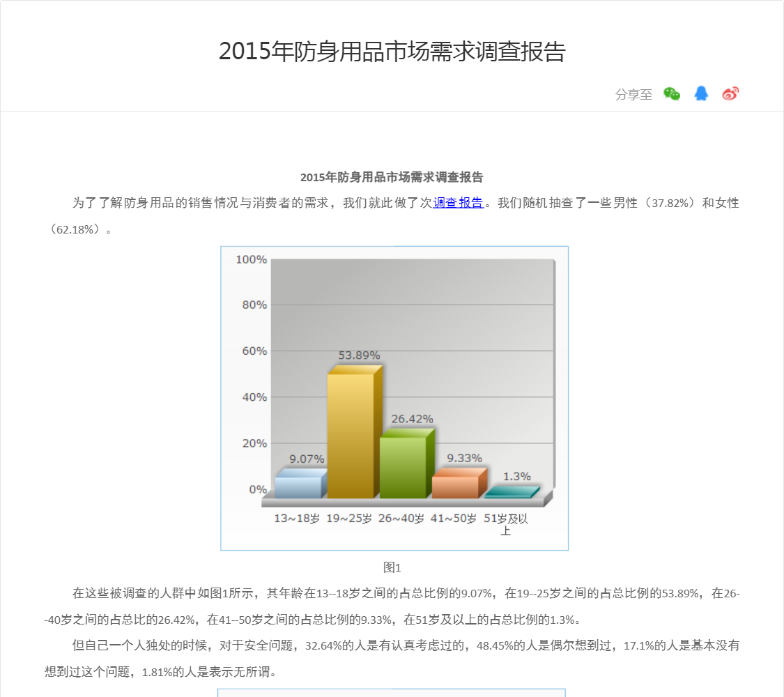Click the bold subtitle above the intro paragraph

point(392,177)
